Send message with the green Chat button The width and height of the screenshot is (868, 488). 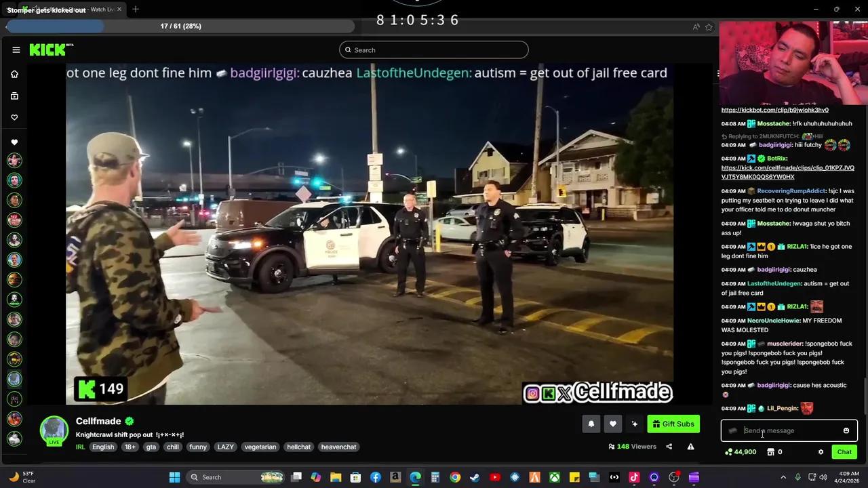pyautogui.click(x=844, y=452)
